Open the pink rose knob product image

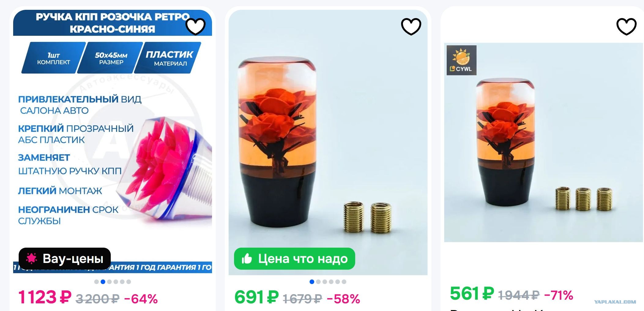pyautogui.click(x=113, y=141)
